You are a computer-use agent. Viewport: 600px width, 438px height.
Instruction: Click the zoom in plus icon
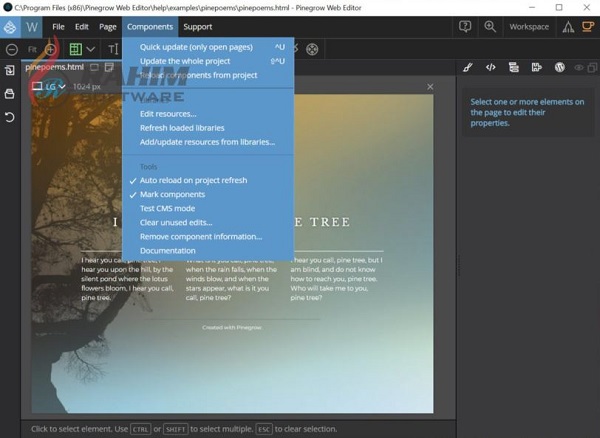point(51,49)
